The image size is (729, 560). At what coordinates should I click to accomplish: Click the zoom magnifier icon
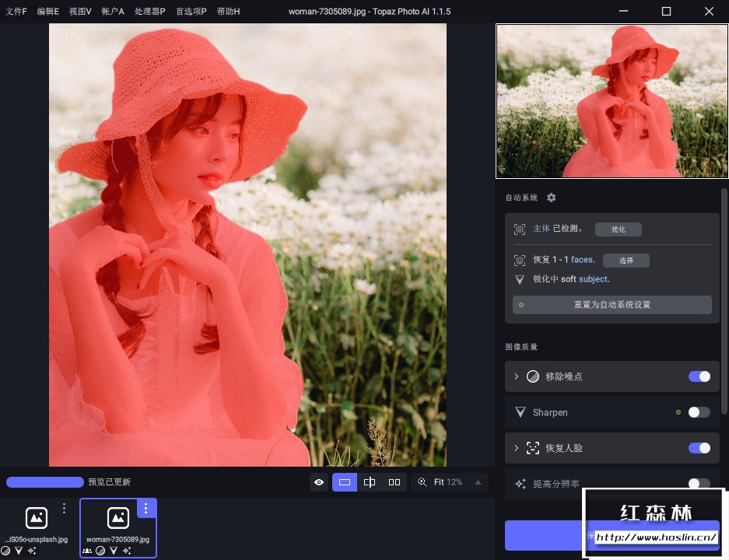pos(422,482)
